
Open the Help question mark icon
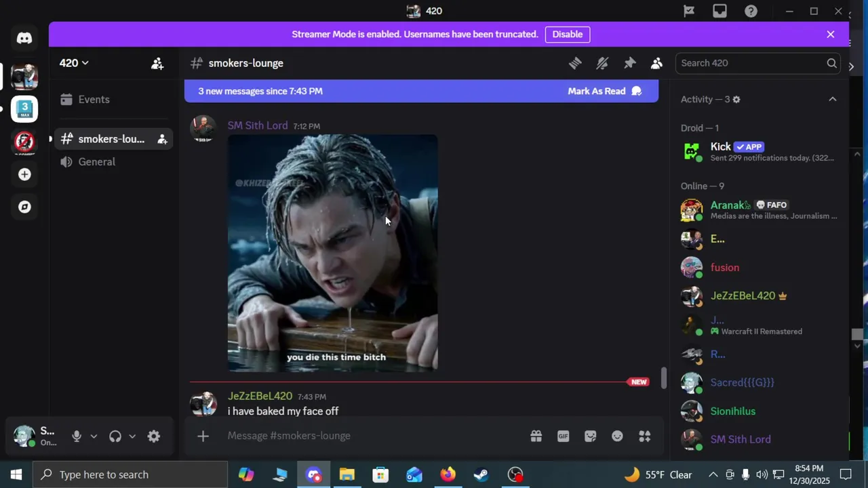(751, 11)
